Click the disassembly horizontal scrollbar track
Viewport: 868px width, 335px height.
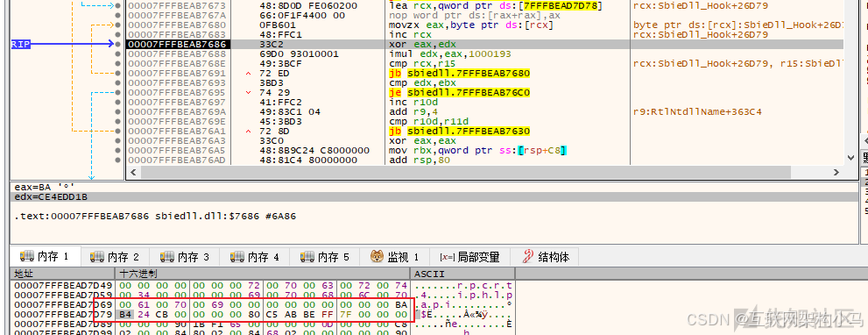pyautogui.click(x=485, y=173)
